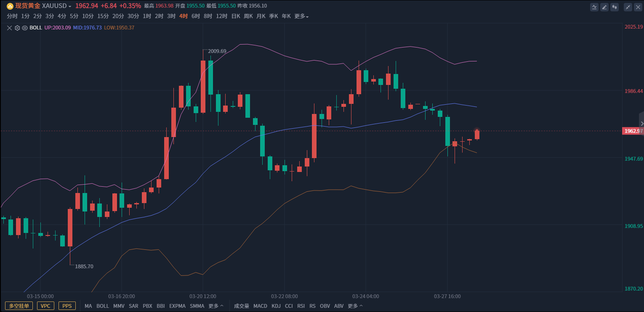Click the 多空挂单 button

19,306
